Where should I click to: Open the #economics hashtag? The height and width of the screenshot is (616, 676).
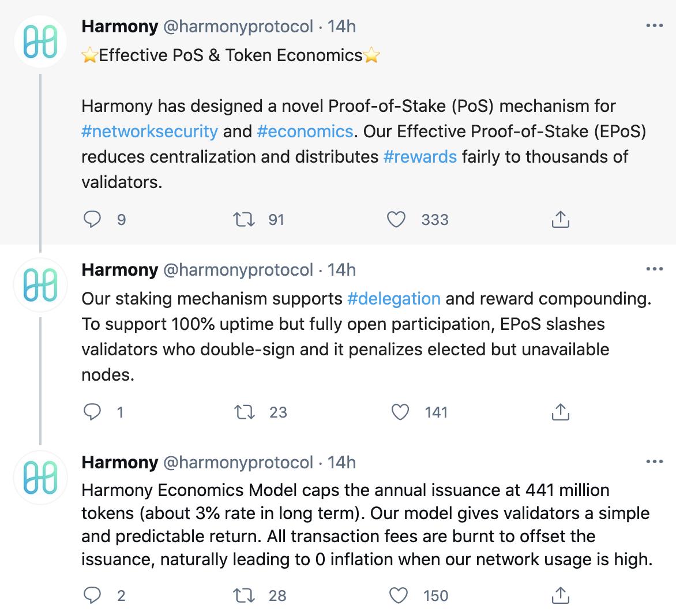click(305, 131)
